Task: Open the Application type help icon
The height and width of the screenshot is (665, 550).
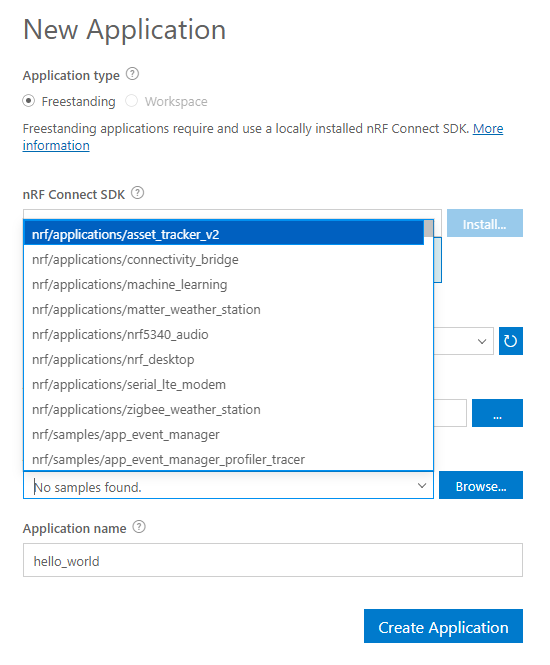Action: [x=132, y=74]
